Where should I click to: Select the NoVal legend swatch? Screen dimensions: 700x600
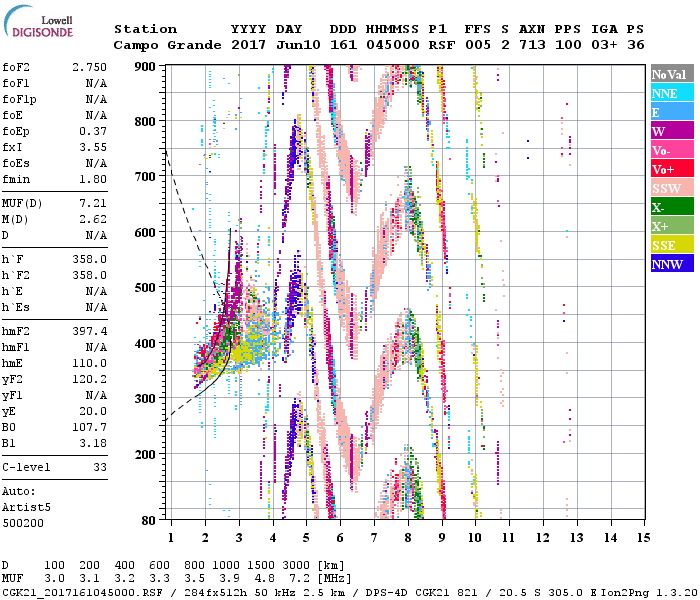point(672,74)
